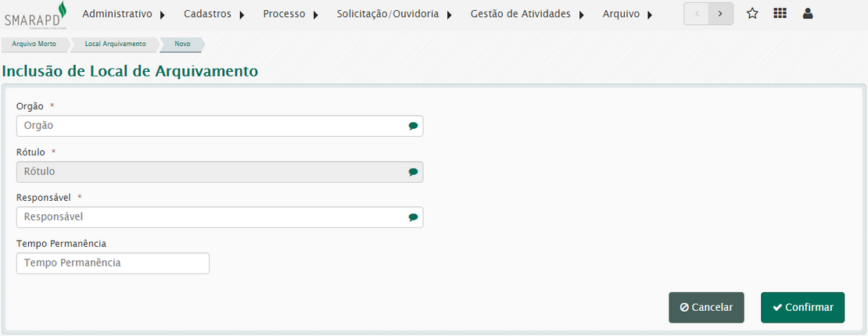Open the Gestão de Atividades menu

click(528, 14)
